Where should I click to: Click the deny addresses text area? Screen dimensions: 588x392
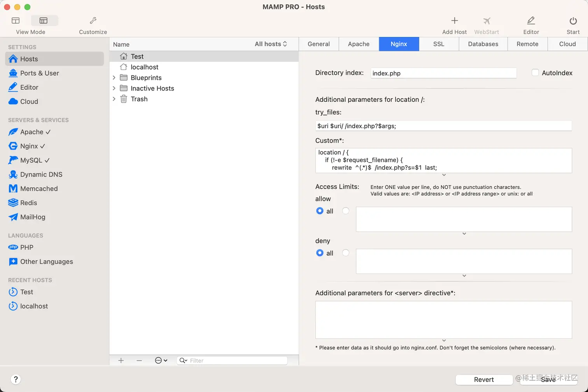(x=464, y=261)
